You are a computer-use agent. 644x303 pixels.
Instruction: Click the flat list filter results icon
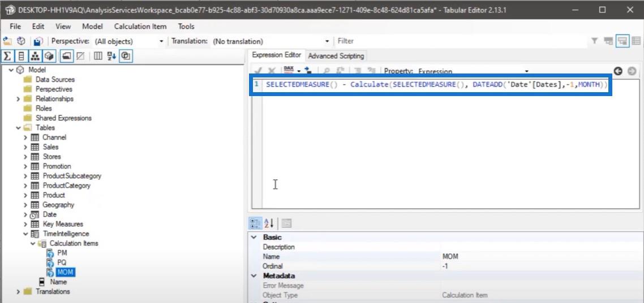636,41
